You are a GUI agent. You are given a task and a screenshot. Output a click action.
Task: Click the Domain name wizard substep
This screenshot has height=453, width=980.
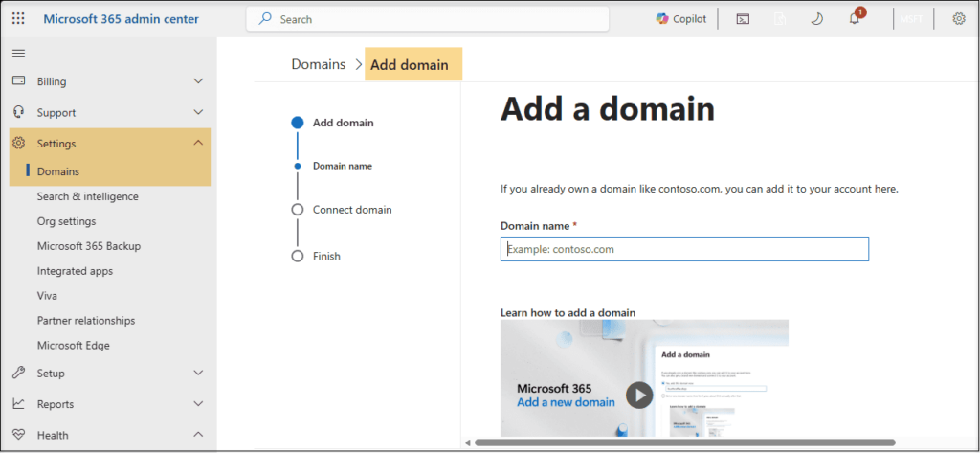point(343,166)
